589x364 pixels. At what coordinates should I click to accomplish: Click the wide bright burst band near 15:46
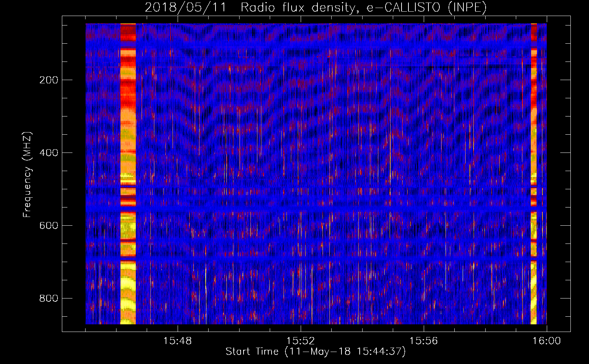(128, 174)
